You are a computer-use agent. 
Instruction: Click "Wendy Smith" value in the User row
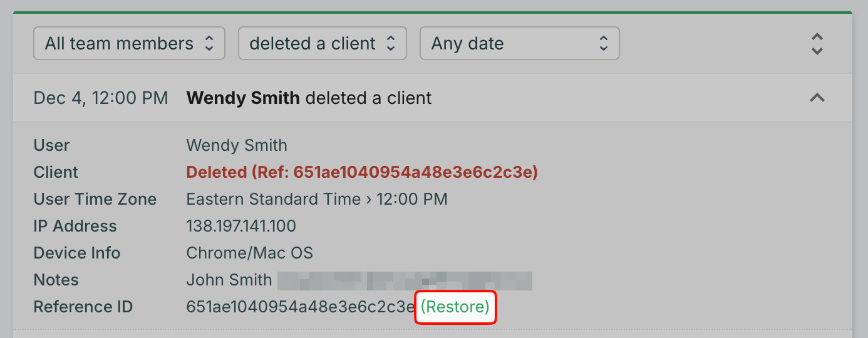point(237,145)
